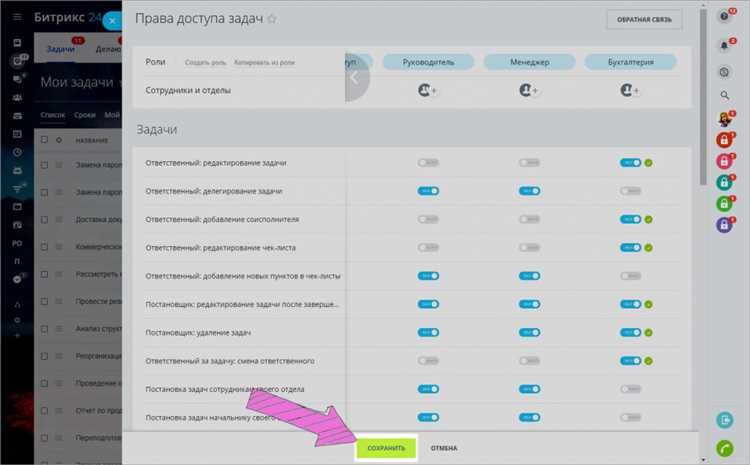750x465 pixels.
Task: Add an employee to the Бухгалтерия role
Action: 629,90
